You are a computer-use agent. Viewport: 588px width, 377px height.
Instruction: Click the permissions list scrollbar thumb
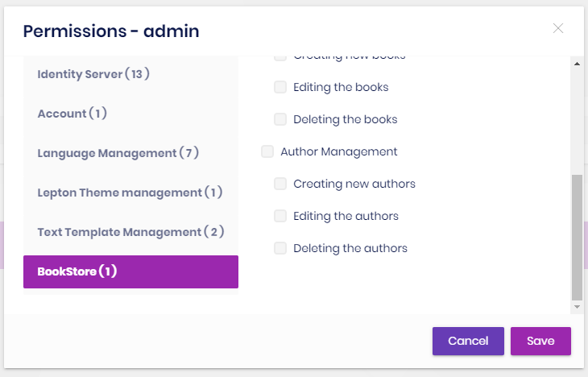577,237
